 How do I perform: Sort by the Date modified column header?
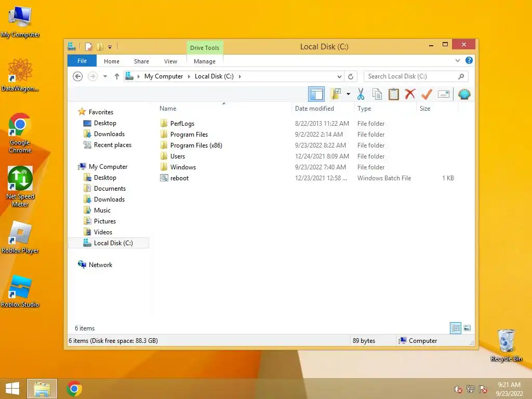click(x=314, y=109)
